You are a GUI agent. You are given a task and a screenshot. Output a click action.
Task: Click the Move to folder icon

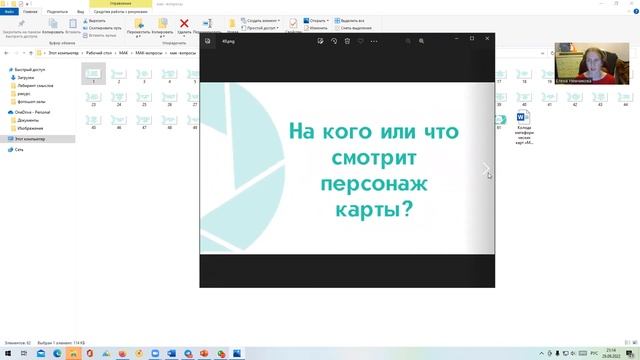click(x=139, y=24)
